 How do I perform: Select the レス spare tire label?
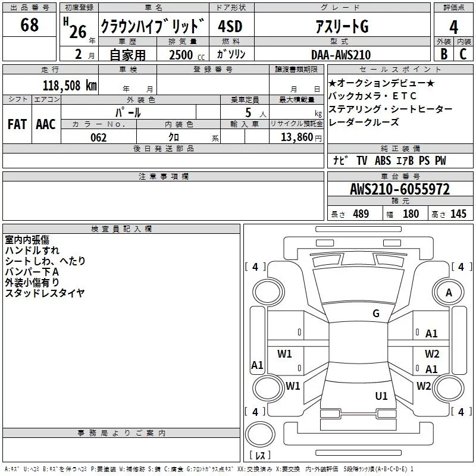[260, 455]
